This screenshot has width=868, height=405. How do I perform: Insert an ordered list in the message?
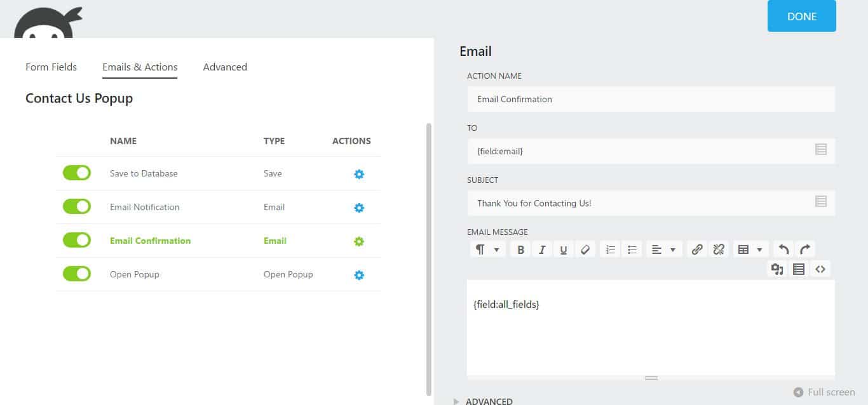610,249
